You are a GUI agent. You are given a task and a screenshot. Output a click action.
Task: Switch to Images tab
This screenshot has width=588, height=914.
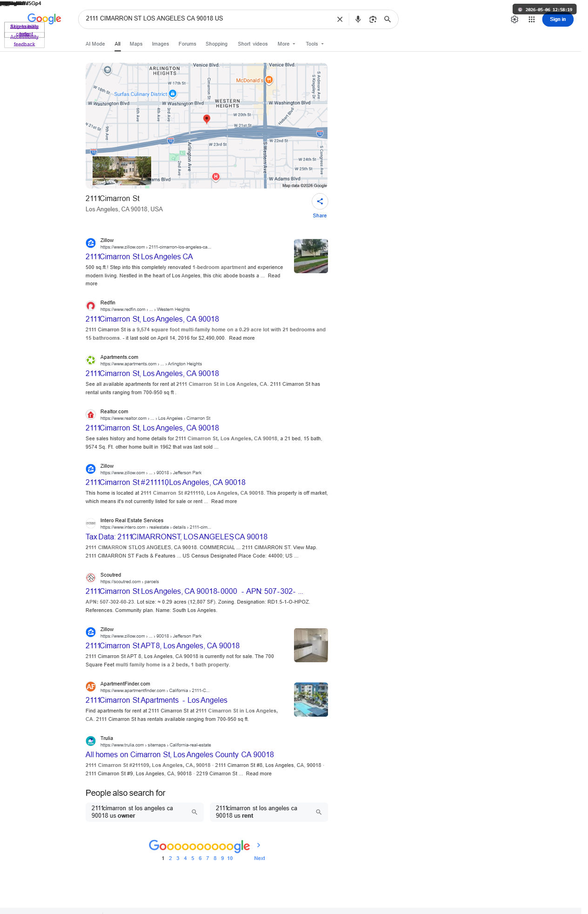[160, 44]
